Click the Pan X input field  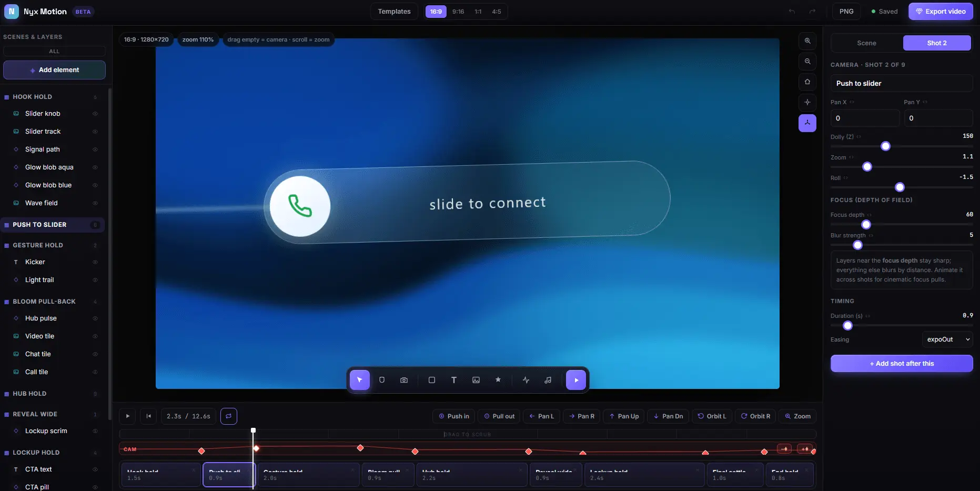click(865, 118)
